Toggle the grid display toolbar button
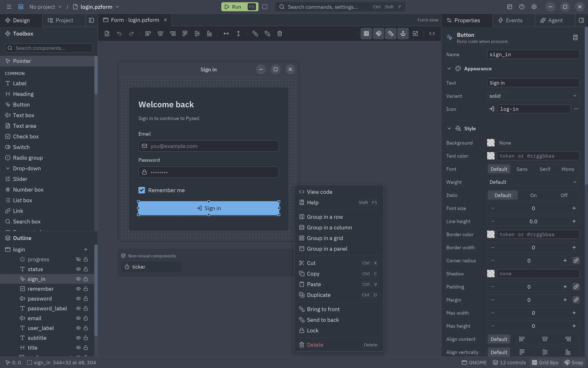Screen dimensions: 588x368 click(366, 34)
